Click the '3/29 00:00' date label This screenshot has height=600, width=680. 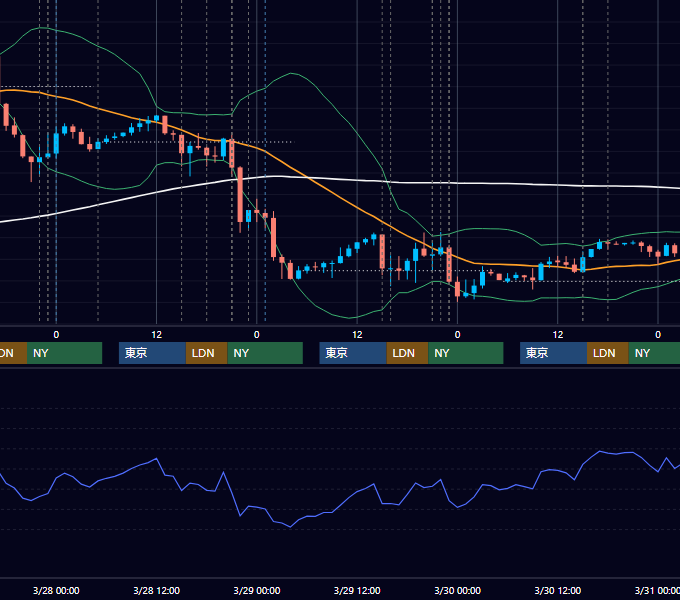coord(257,590)
